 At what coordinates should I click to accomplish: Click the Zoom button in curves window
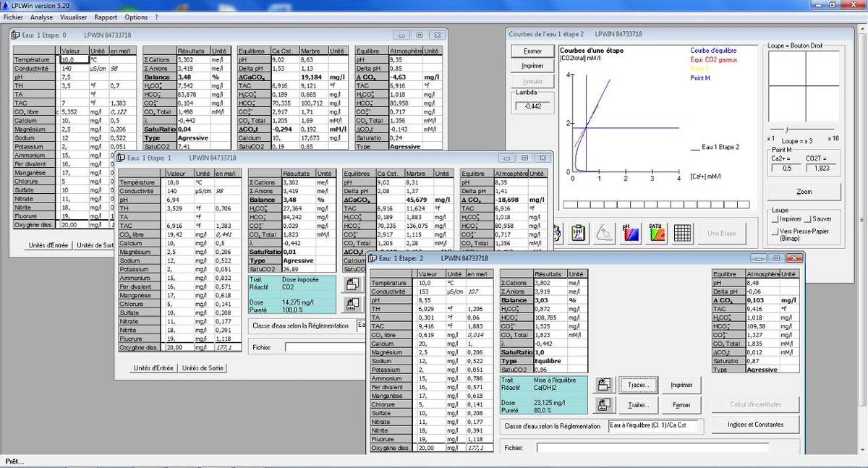tap(804, 192)
